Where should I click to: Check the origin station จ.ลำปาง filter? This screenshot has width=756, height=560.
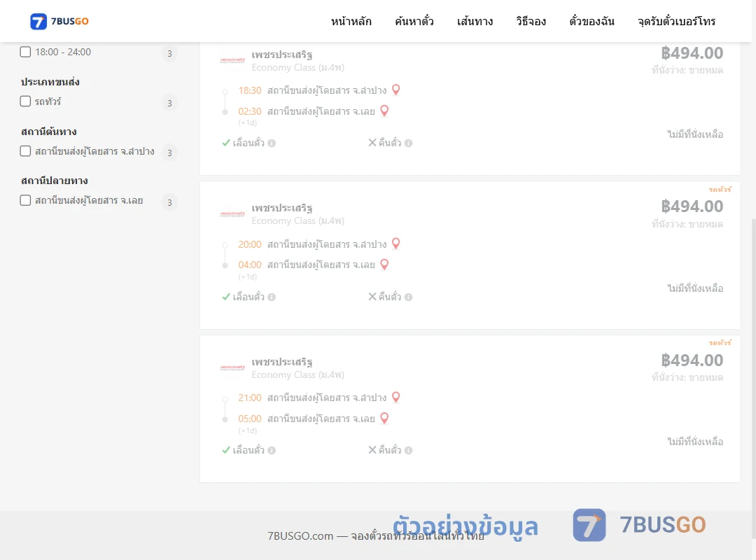25,151
